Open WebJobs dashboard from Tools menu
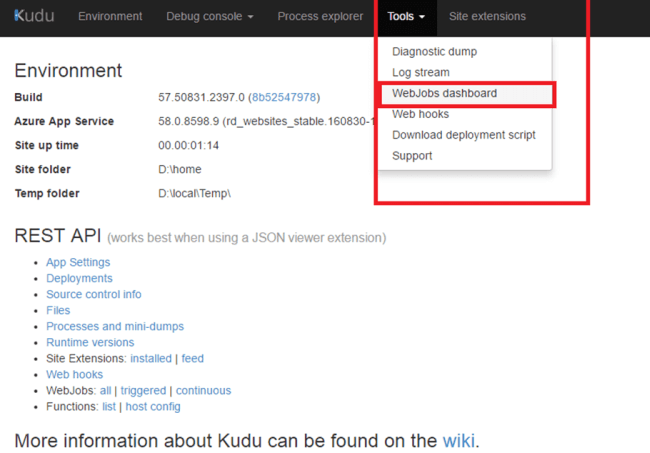The width and height of the screenshot is (650, 453). (x=444, y=94)
